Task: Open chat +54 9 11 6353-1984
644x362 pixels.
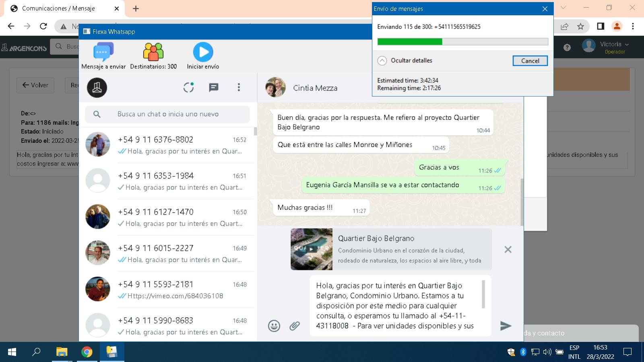Action: [x=167, y=181]
